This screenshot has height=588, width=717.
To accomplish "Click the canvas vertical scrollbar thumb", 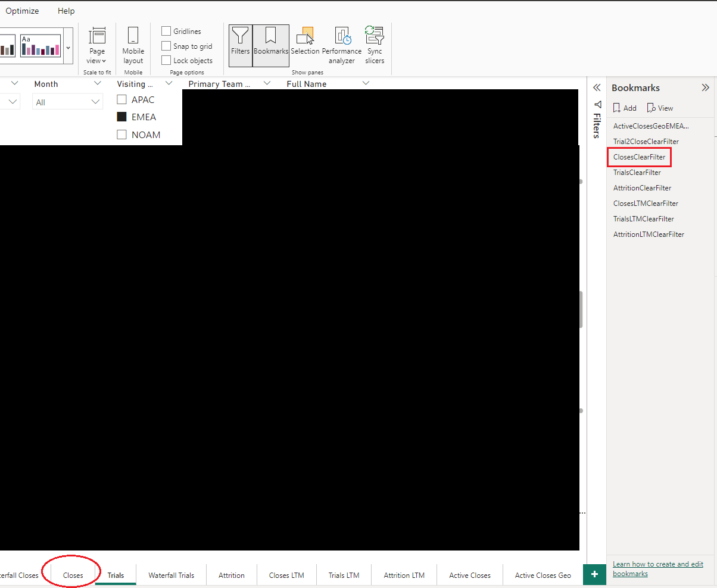I will click(x=581, y=309).
